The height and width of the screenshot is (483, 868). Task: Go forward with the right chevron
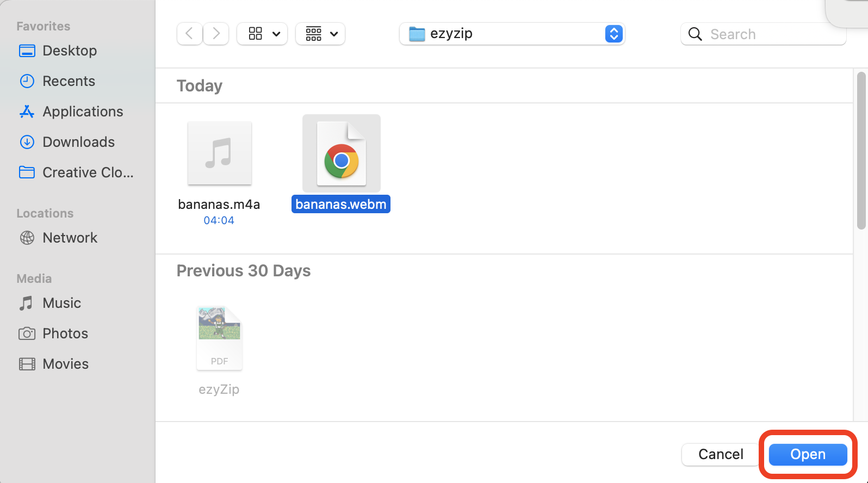click(216, 34)
